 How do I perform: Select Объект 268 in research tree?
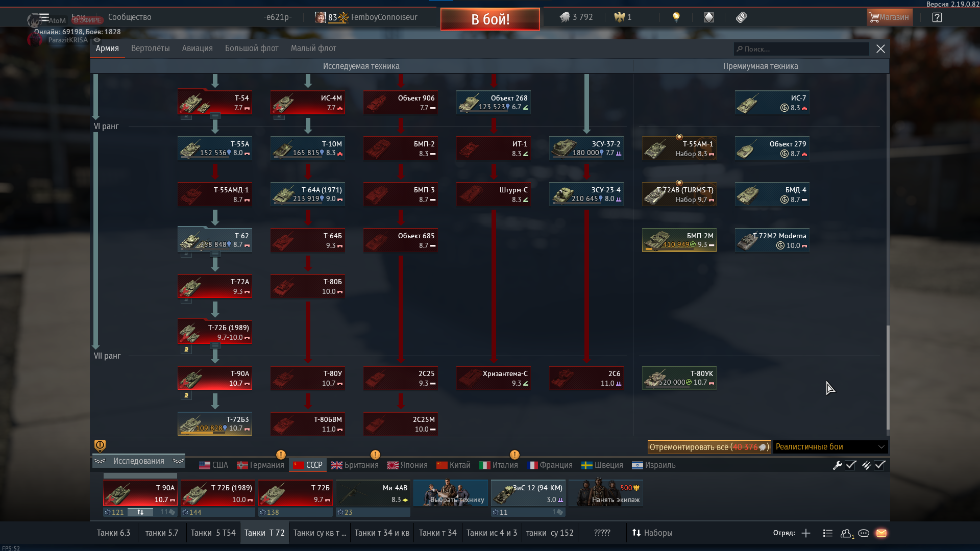494,102
